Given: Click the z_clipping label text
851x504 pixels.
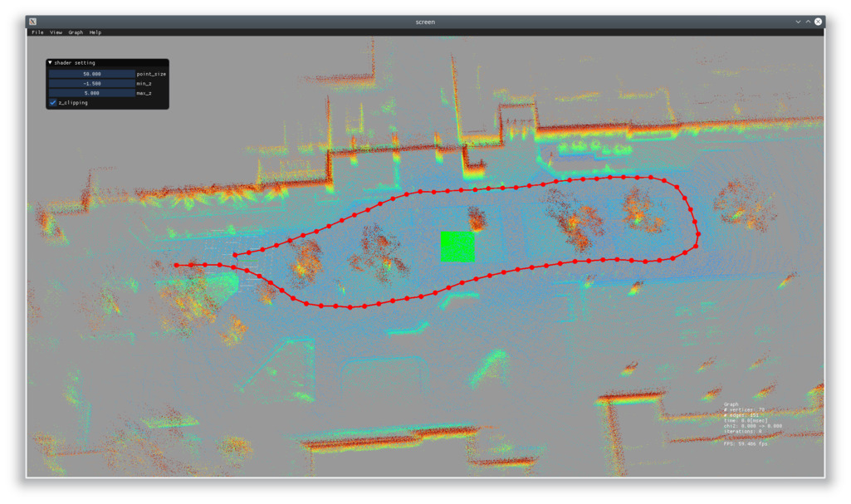Looking at the screenshot, I should (73, 102).
